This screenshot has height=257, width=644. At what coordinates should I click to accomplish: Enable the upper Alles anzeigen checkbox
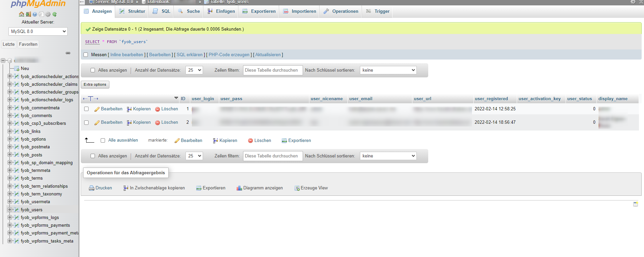[x=93, y=70]
